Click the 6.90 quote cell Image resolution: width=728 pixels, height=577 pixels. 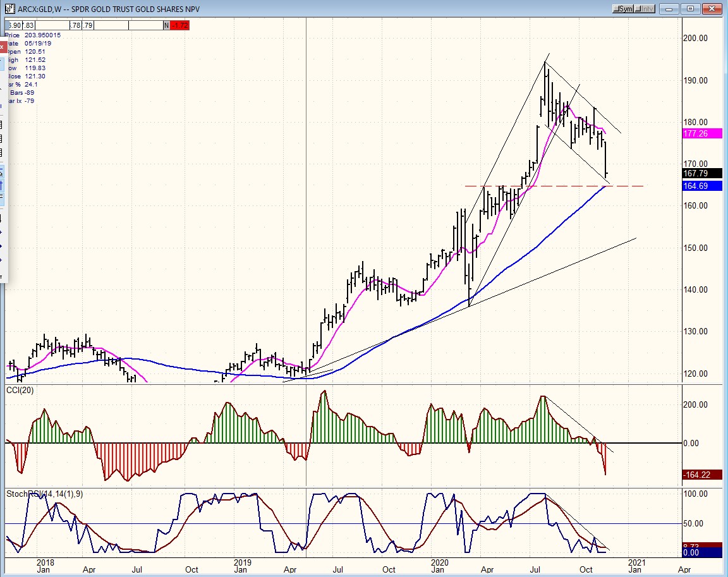pos(14,25)
